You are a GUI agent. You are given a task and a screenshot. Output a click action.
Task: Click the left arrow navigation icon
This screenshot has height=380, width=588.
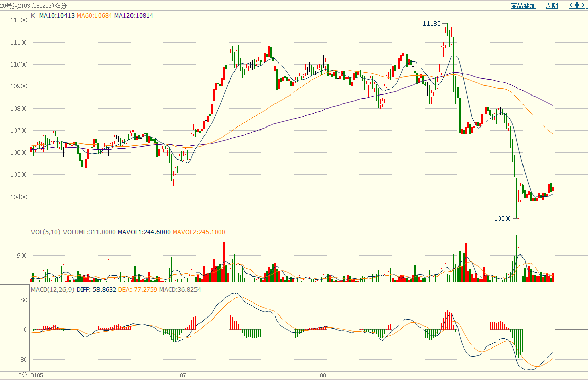[573, 5]
